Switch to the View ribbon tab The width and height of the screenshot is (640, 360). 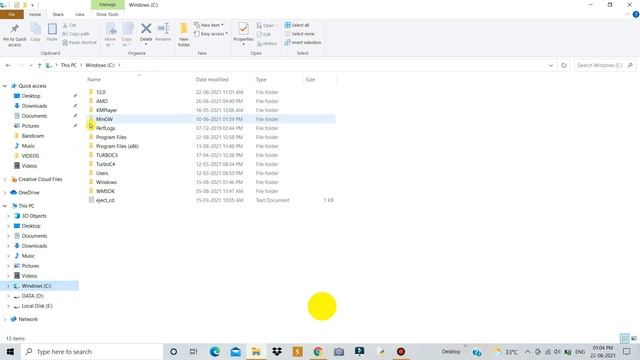(80, 14)
